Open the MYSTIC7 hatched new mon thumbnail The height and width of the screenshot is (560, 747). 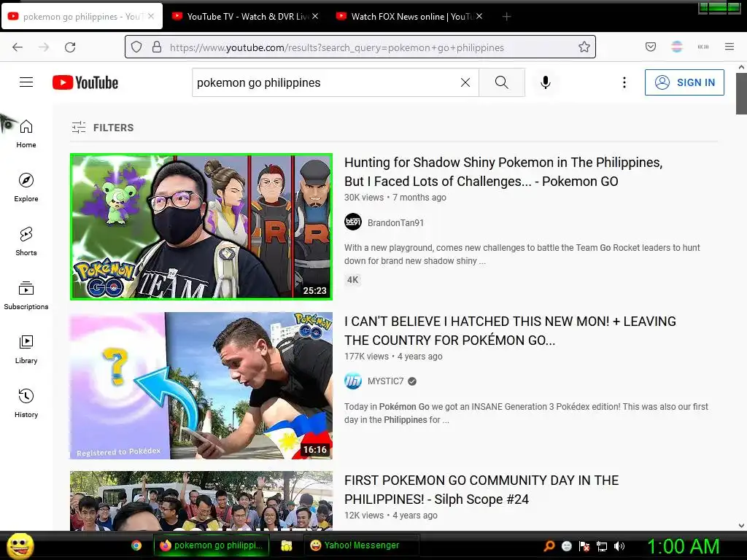pos(201,386)
